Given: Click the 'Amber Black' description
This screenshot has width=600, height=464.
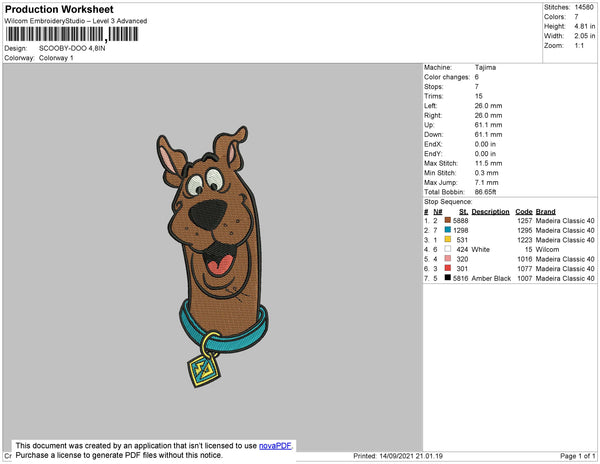Looking at the screenshot, I should click(x=491, y=278).
